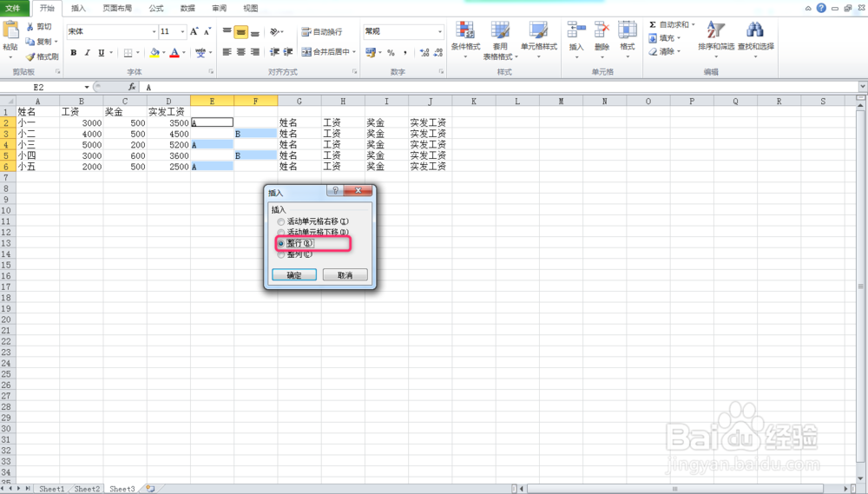Align text left in cell

point(227,52)
